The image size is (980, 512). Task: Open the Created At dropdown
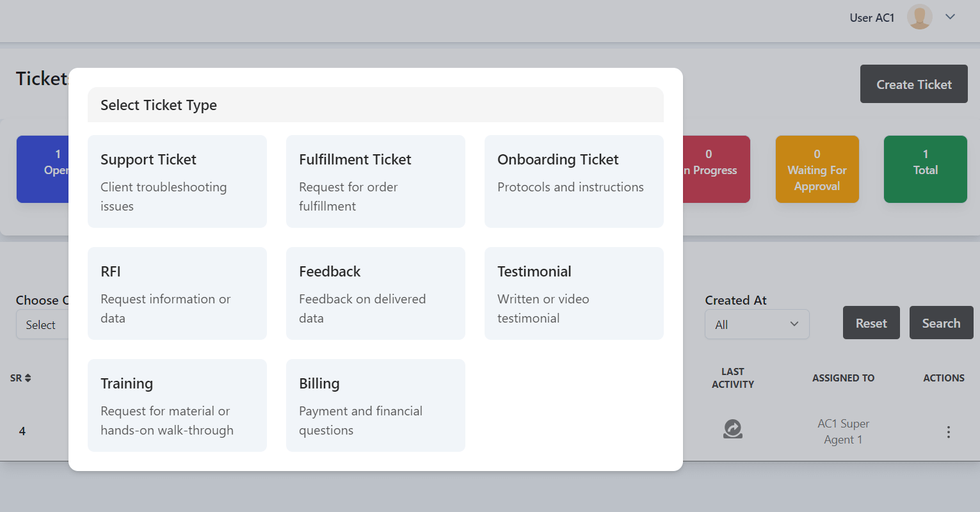(x=757, y=324)
